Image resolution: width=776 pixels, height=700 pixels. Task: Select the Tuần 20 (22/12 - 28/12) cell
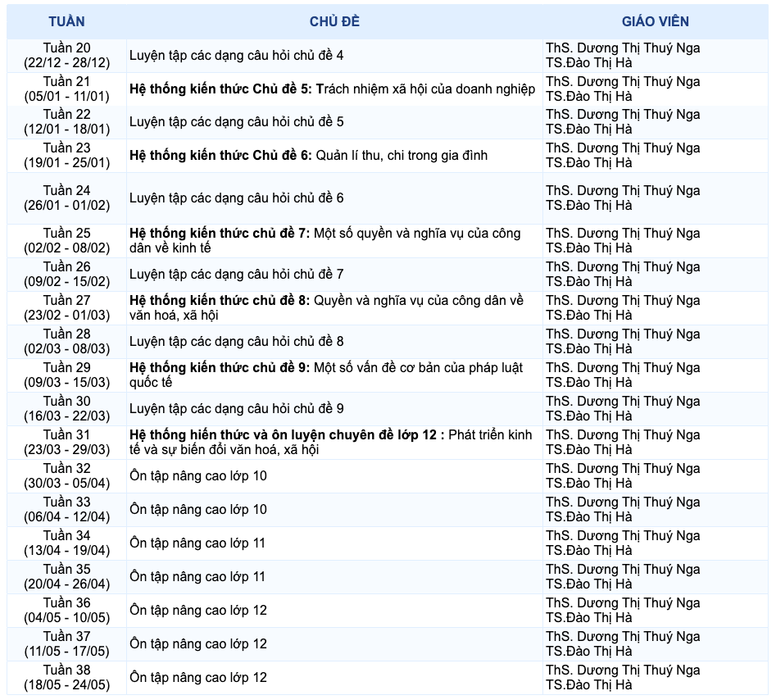point(66,56)
